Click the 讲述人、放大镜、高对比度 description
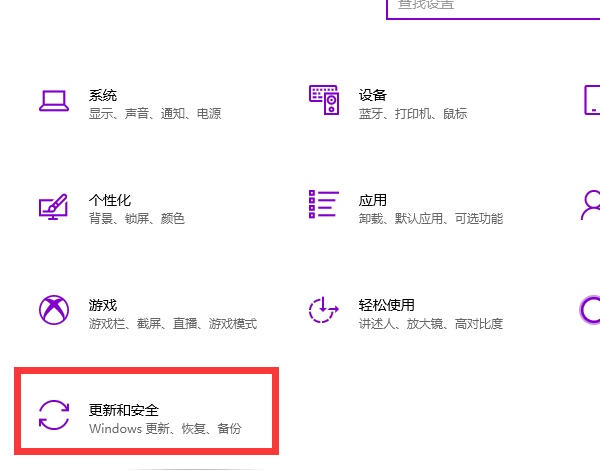This screenshot has height=475, width=600. [x=431, y=324]
